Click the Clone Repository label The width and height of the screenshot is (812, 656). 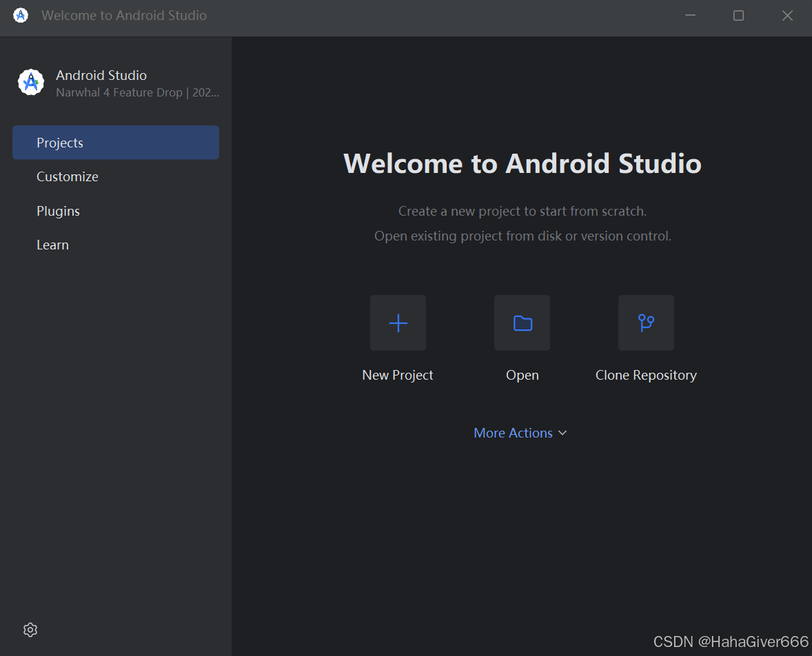coord(646,375)
